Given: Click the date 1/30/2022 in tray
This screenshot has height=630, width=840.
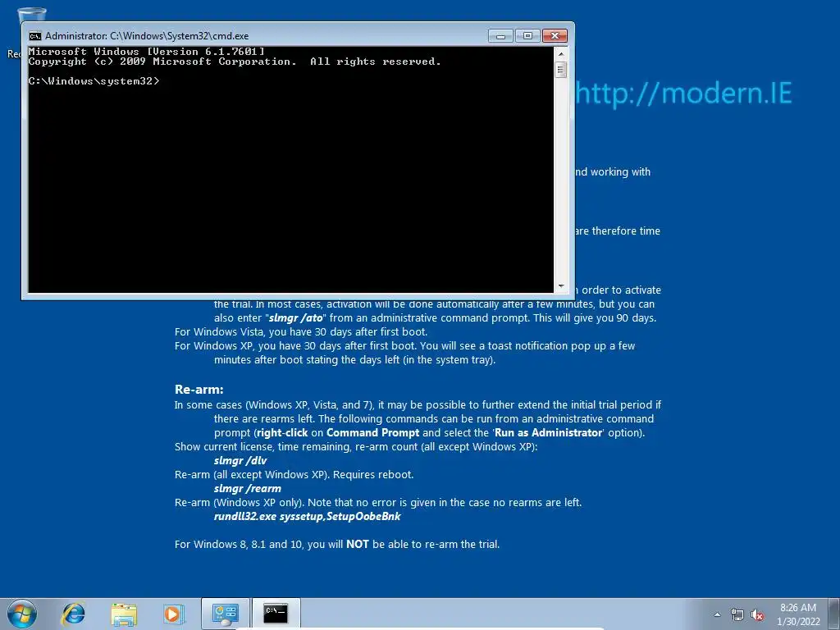Looking at the screenshot, I should point(798,622).
